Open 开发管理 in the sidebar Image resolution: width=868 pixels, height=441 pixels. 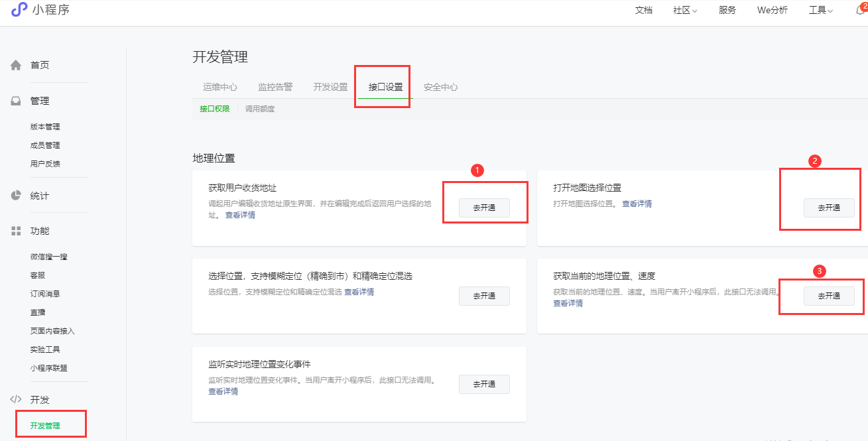45,426
